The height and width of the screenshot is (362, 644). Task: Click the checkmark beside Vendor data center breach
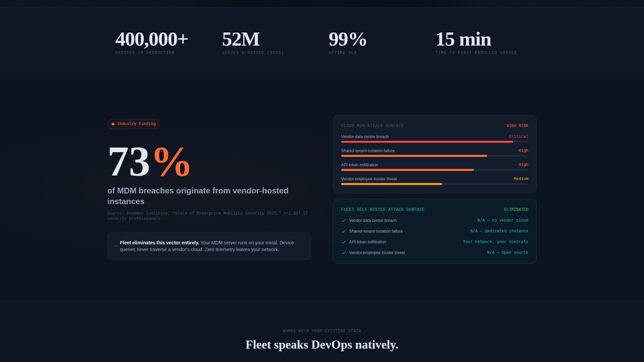click(x=343, y=221)
